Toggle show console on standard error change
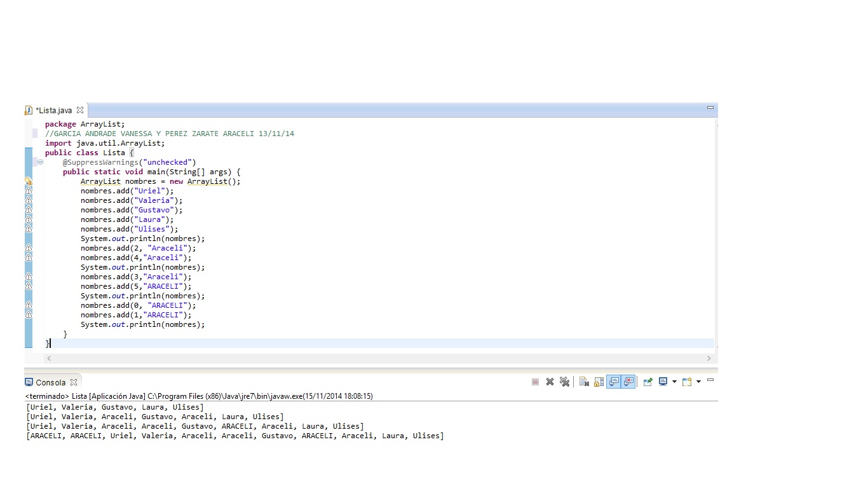This screenshot has height=498, width=868. 628,382
